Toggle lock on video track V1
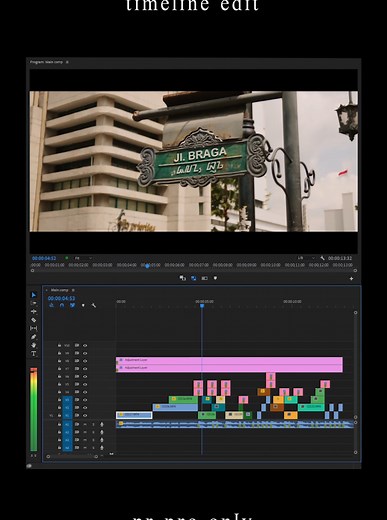 (x=59, y=415)
